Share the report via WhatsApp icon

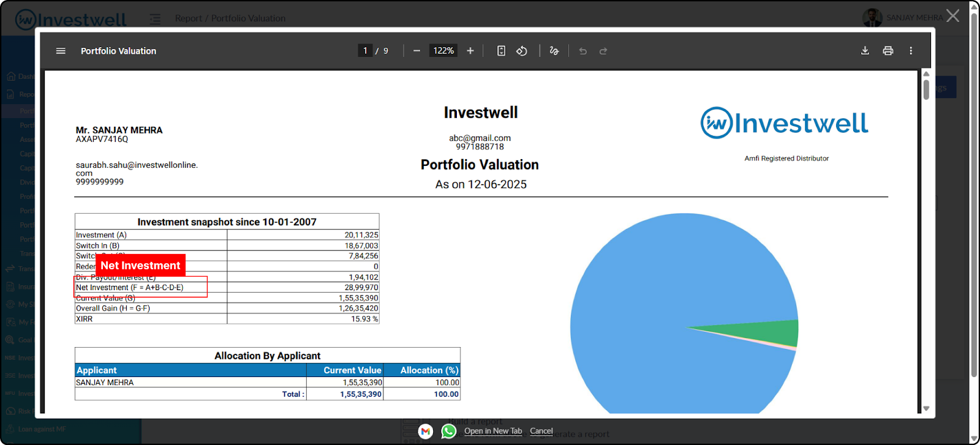[449, 432]
